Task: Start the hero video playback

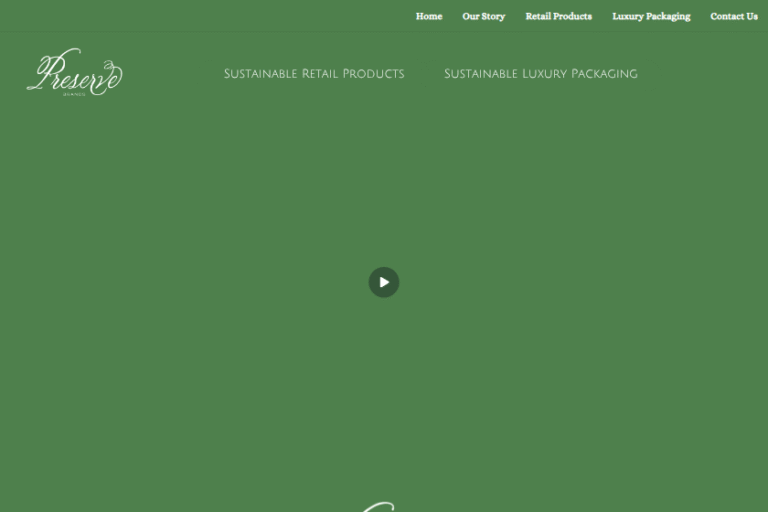Action: [x=384, y=282]
